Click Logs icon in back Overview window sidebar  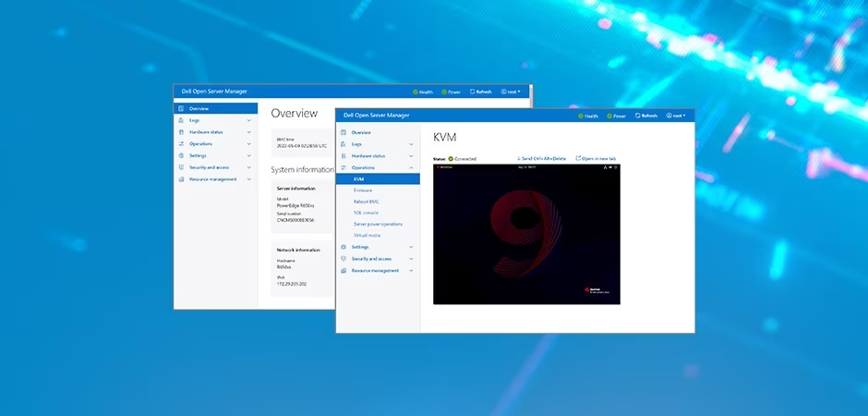click(x=181, y=120)
